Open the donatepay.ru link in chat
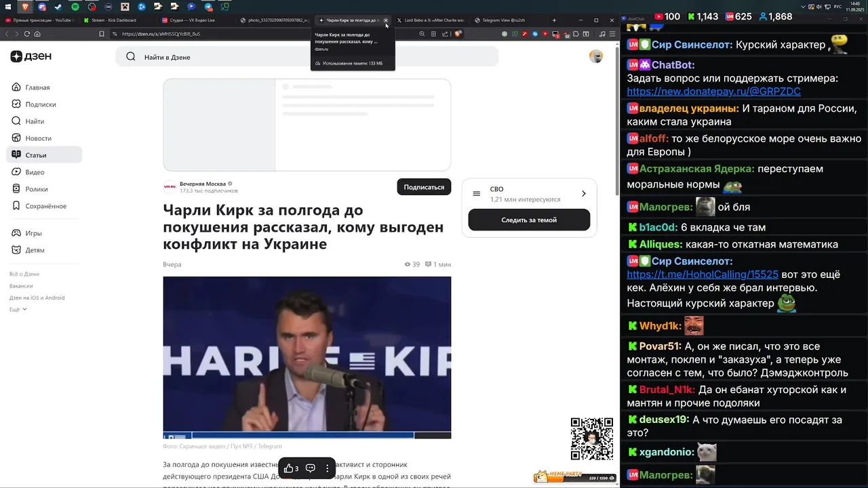The image size is (868, 488). (713, 91)
